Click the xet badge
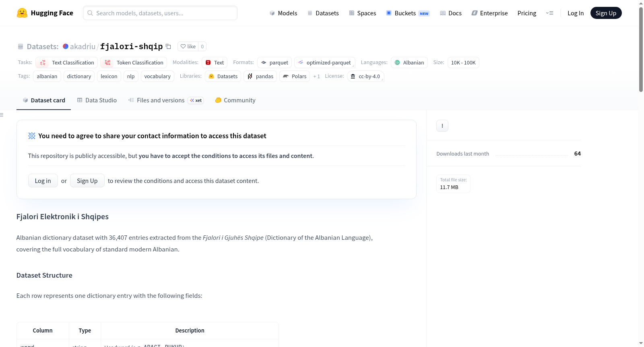 [196, 100]
